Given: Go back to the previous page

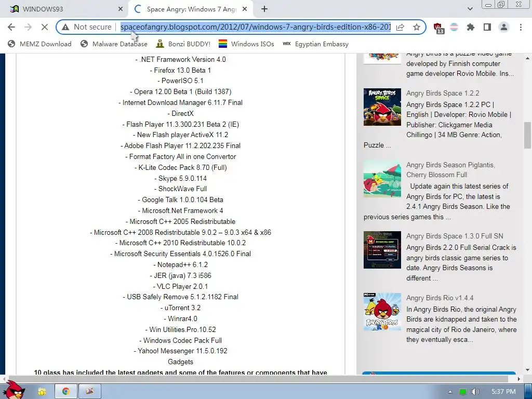Looking at the screenshot, I should [11, 27].
